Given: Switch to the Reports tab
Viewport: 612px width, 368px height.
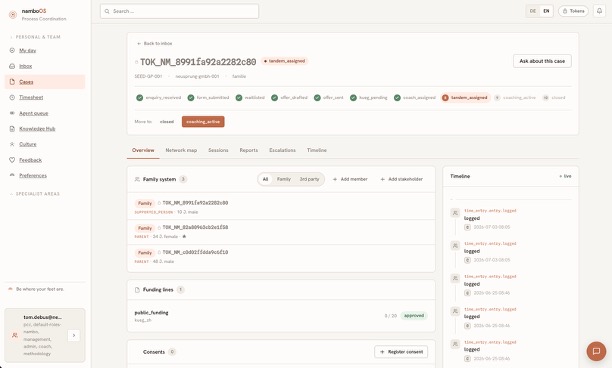Looking at the screenshot, I should (x=249, y=150).
